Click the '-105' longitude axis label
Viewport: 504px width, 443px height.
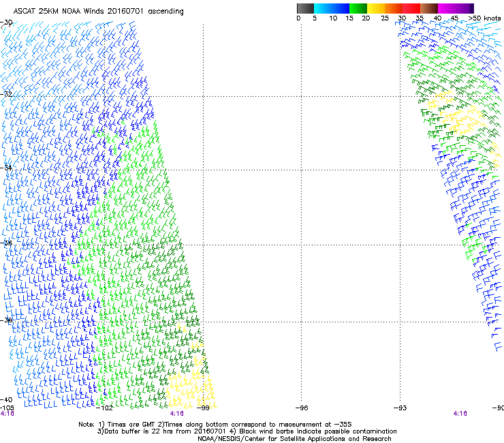pyautogui.click(x=7, y=408)
